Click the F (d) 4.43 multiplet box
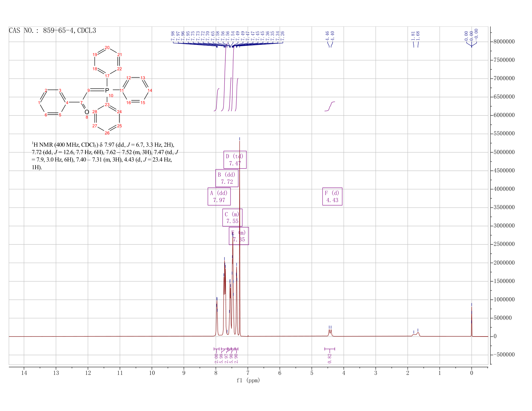Screen dimensions: 532x411 [332, 196]
